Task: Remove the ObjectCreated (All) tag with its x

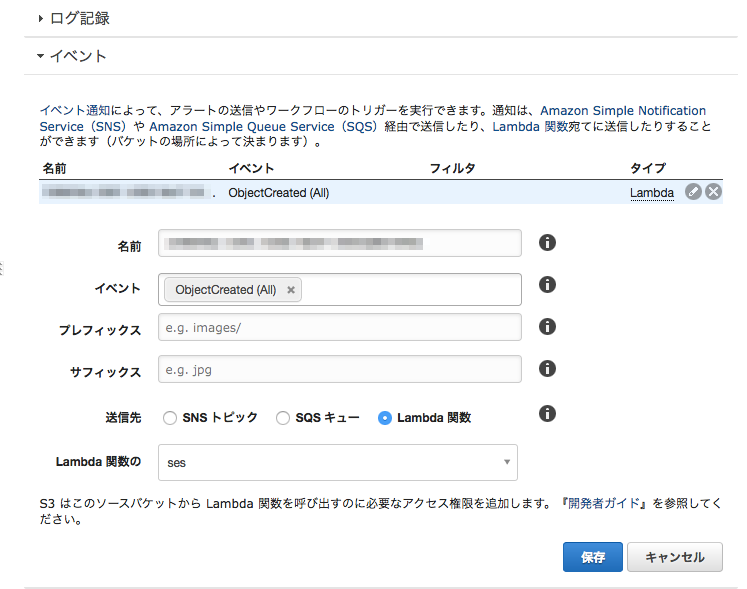Action: [291, 290]
